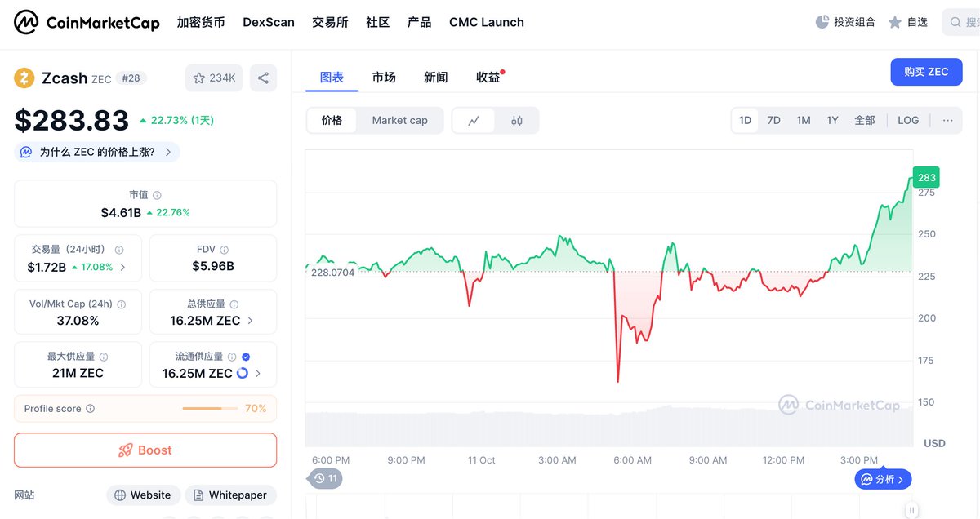
Task: Open the chart more-options ellipsis menu
Action: (947, 121)
